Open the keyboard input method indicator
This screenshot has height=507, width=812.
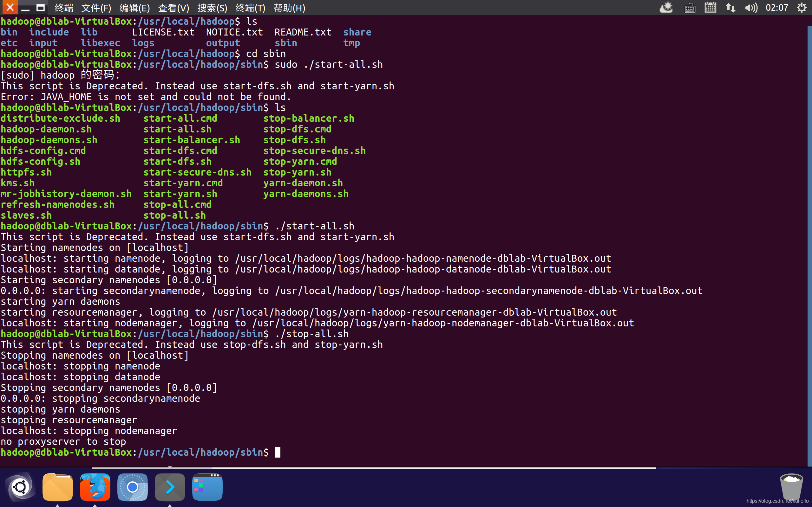coord(690,8)
